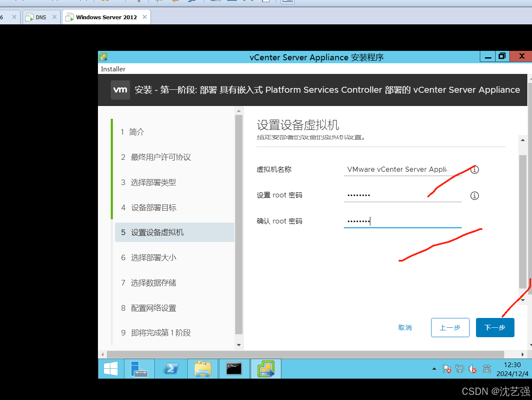Select step 5 设置设备虚拟机
This screenshot has height=400, width=532.
[x=175, y=232]
